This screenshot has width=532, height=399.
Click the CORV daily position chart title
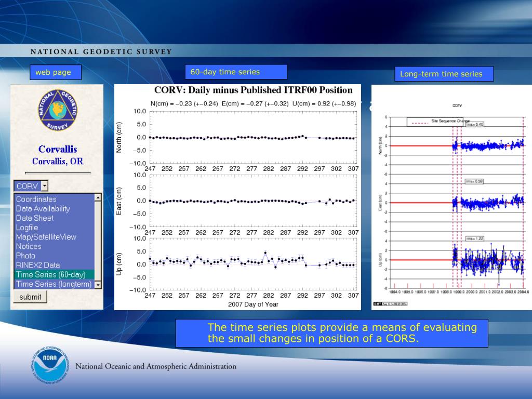254,90
